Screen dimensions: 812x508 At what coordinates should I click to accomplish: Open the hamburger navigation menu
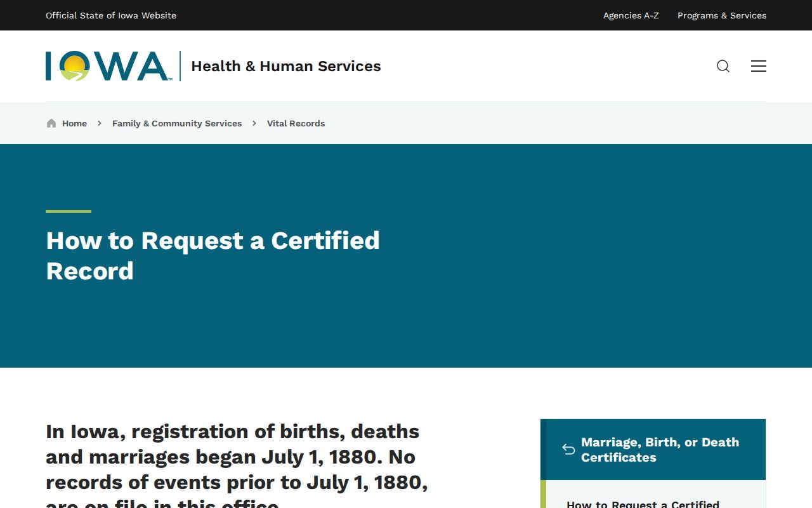click(x=759, y=66)
